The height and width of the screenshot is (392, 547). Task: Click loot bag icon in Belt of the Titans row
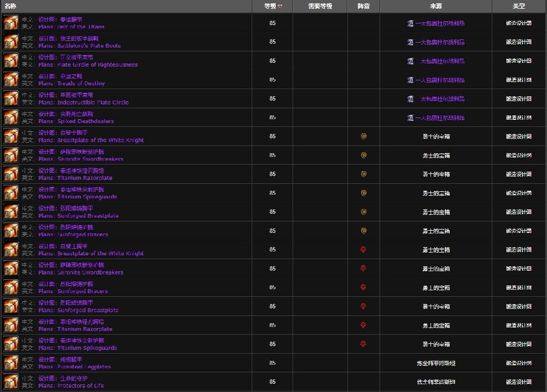[x=410, y=24]
